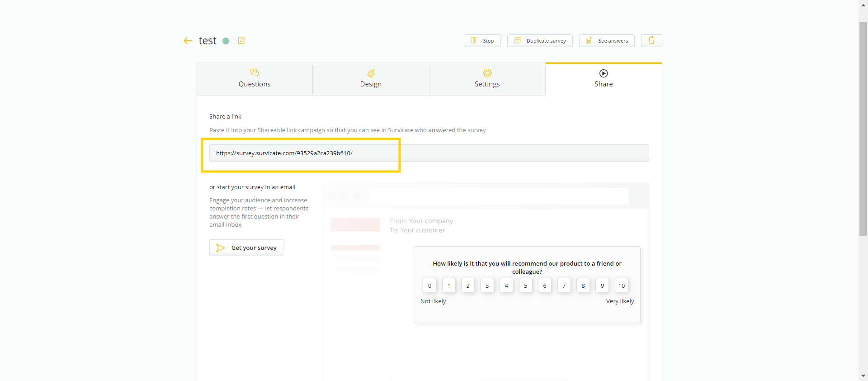
Task: Switch to the Questions tab
Action: click(255, 79)
